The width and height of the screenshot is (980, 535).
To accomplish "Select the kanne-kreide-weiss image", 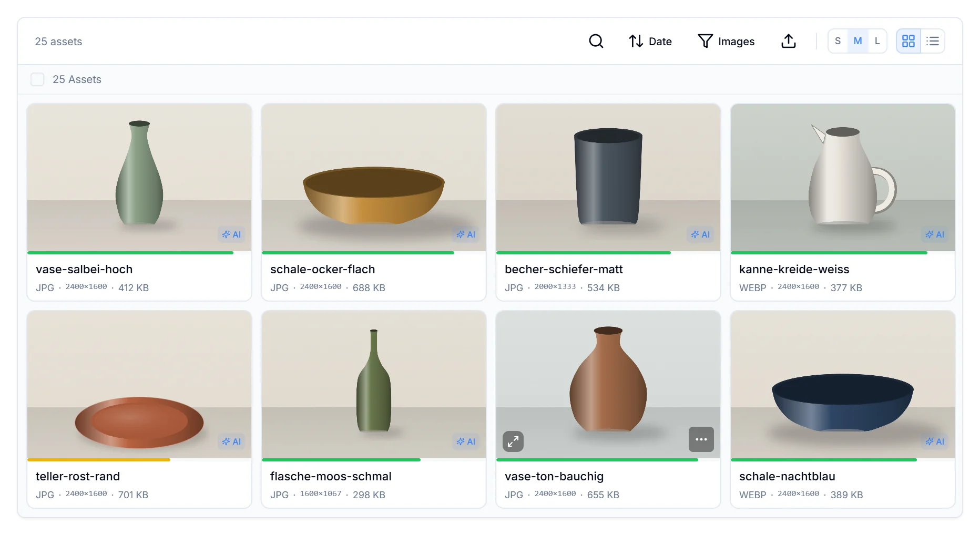I will pos(843,178).
